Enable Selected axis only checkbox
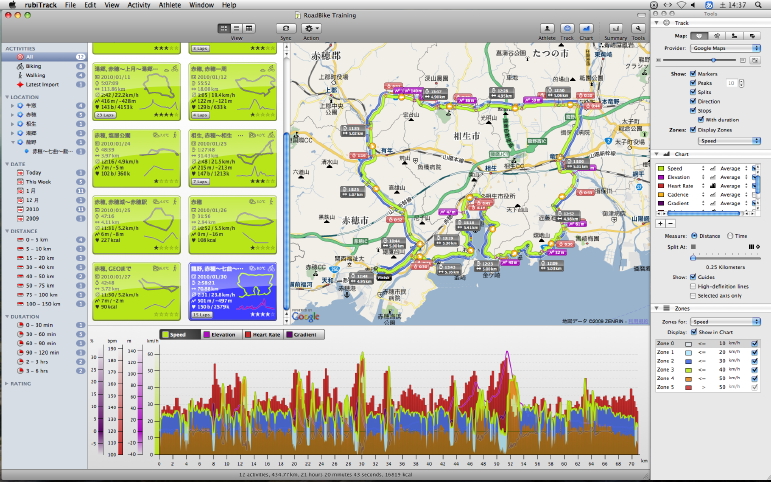This screenshot has height=482, width=771. pyautogui.click(x=693, y=296)
